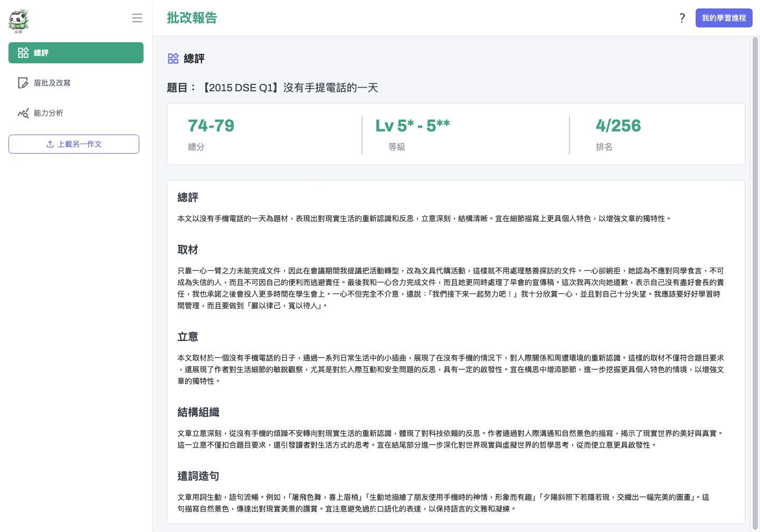The height and width of the screenshot is (532, 760).
Task: Switch to the 能力分析 sidebar page
Action: click(x=48, y=113)
